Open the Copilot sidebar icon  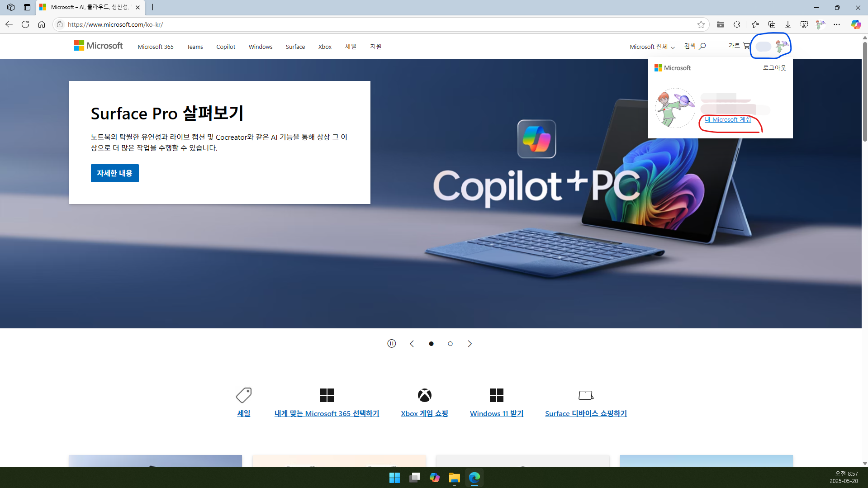[856, 24]
